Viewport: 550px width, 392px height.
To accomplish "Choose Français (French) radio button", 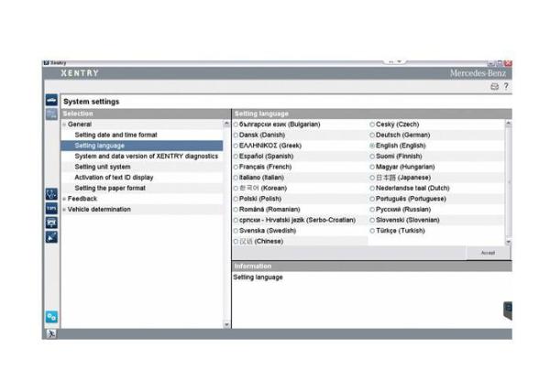I will tap(236, 167).
